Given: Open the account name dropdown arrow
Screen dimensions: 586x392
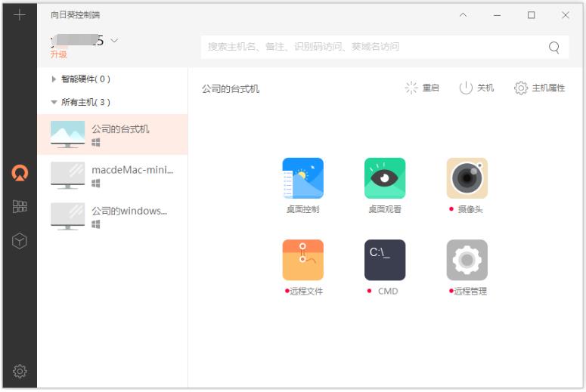Looking at the screenshot, I should pyautogui.click(x=114, y=40).
